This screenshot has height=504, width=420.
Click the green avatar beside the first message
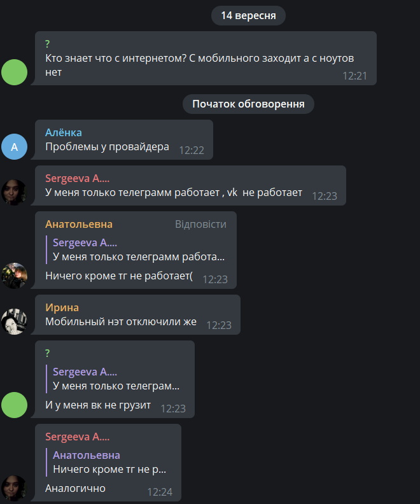[x=14, y=72]
